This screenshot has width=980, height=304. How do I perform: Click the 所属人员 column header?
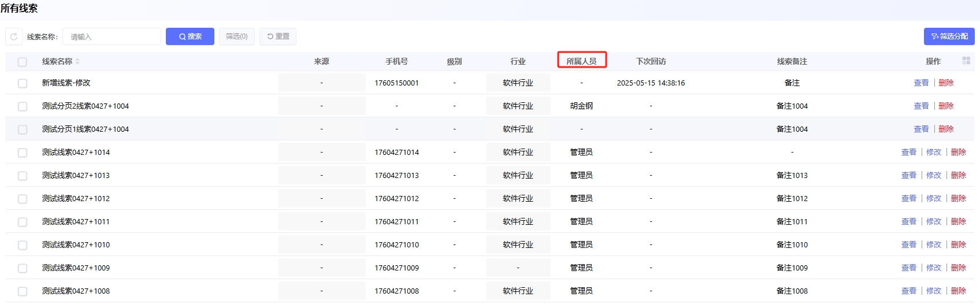click(581, 61)
